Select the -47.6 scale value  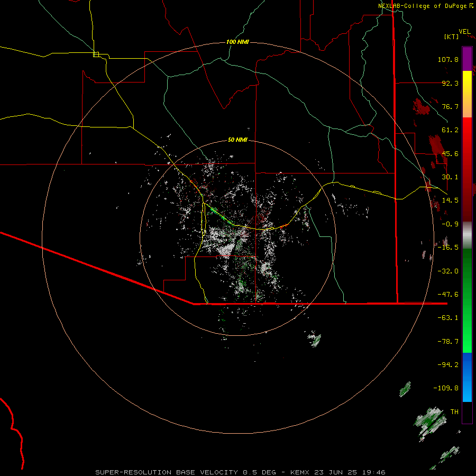tap(448, 295)
